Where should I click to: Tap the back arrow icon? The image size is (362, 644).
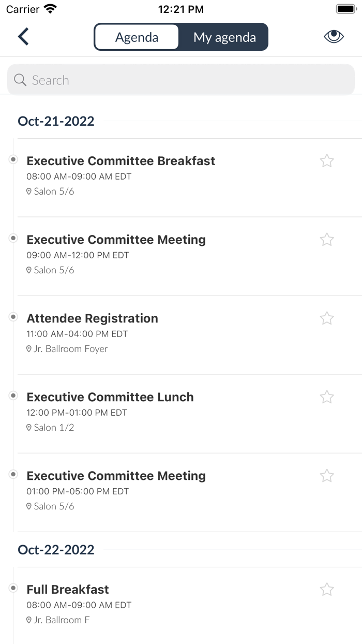click(23, 37)
